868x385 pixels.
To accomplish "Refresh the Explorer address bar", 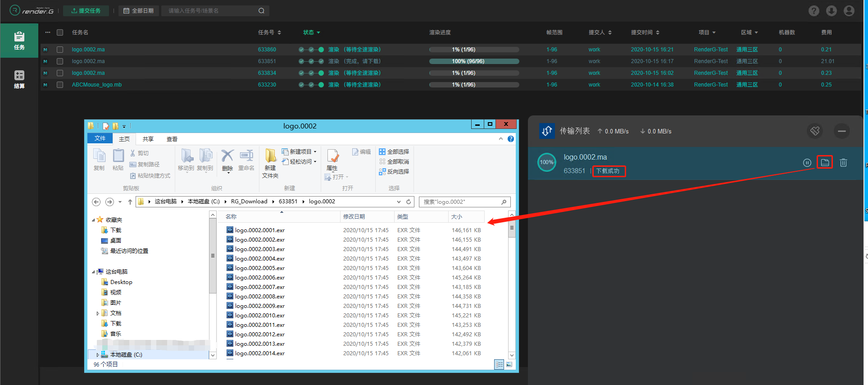I will pyautogui.click(x=409, y=202).
